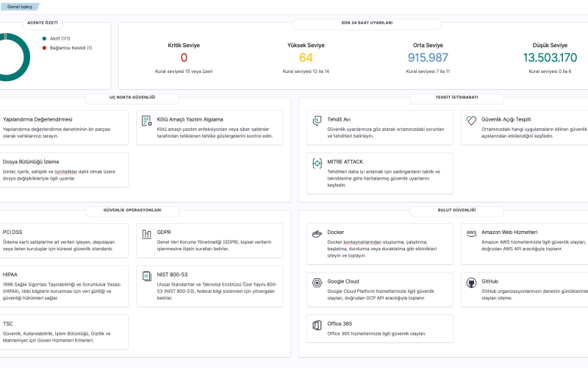Viewport: 588px width, 368px height.
Task: Click the NIST 800-53 icon
Action: [146, 276]
